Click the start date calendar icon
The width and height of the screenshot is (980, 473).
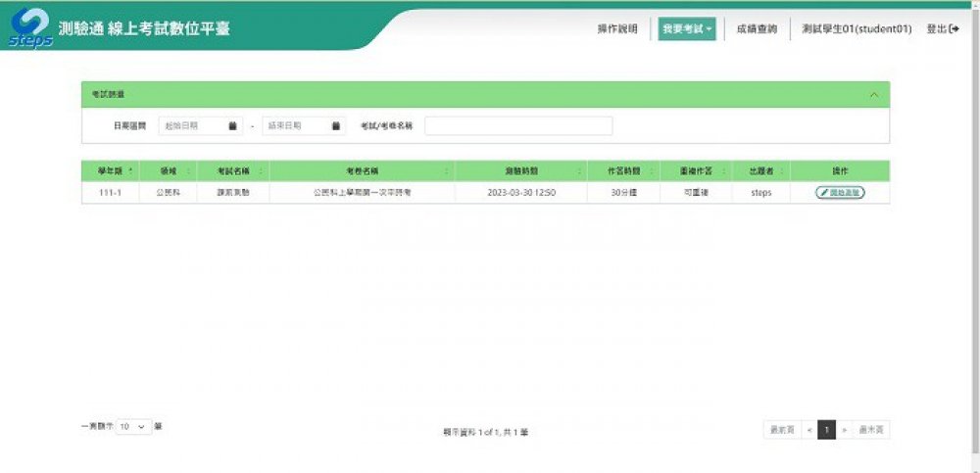(x=233, y=126)
